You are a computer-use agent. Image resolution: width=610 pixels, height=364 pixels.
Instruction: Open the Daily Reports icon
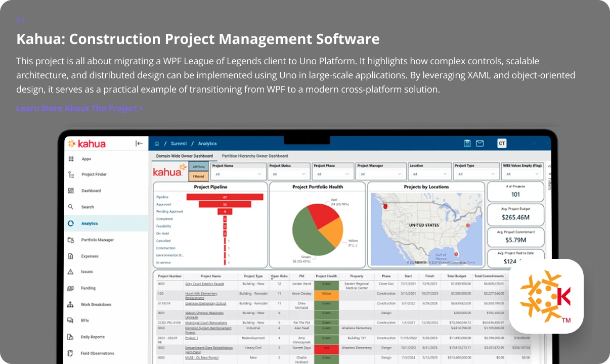click(71, 337)
